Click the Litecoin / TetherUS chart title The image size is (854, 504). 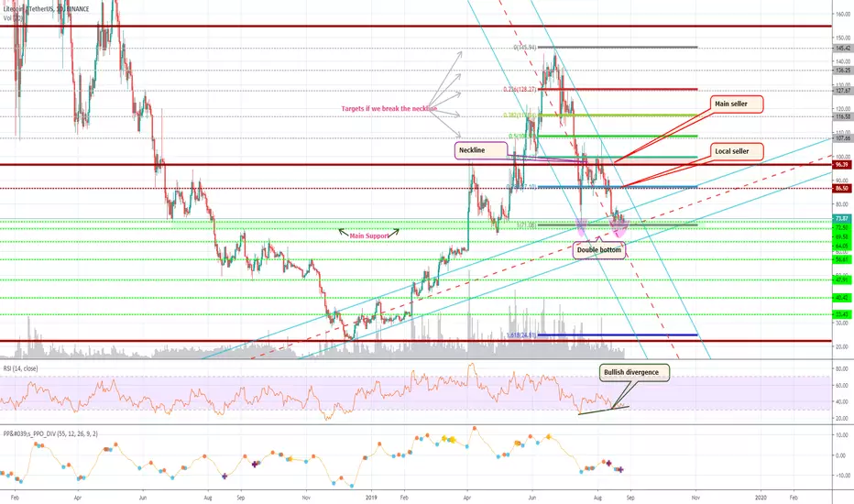[46, 9]
